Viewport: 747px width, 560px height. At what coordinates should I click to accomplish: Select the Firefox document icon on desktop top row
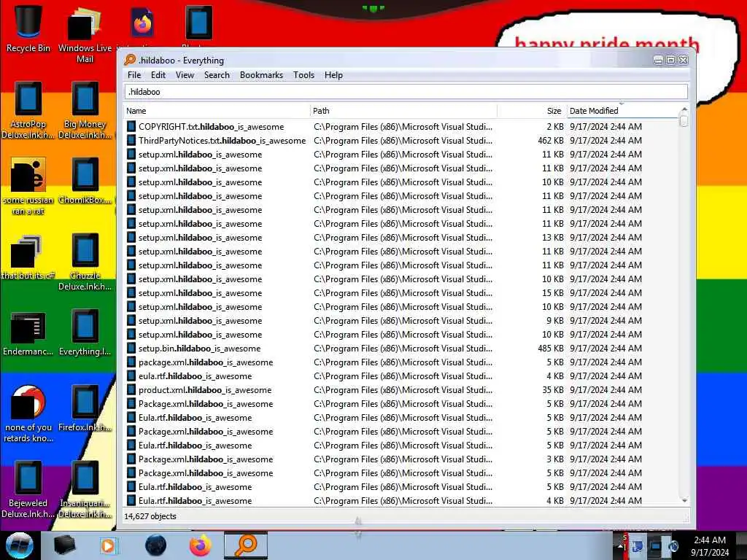click(x=142, y=23)
